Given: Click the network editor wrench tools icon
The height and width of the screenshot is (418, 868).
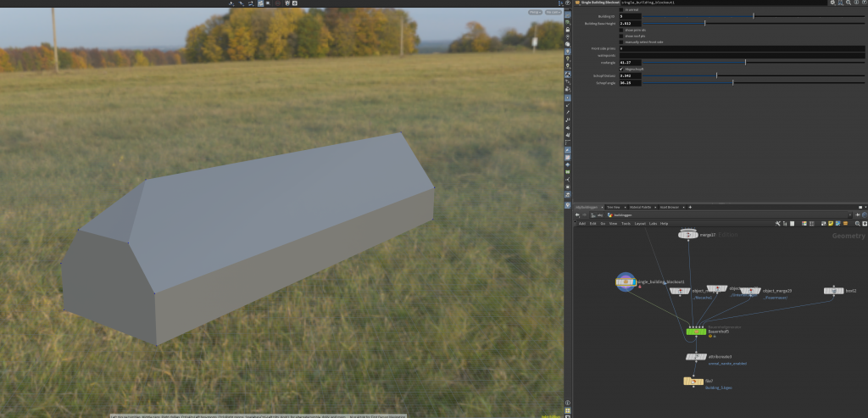Looking at the screenshot, I should pyautogui.click(x=777, y=223).
